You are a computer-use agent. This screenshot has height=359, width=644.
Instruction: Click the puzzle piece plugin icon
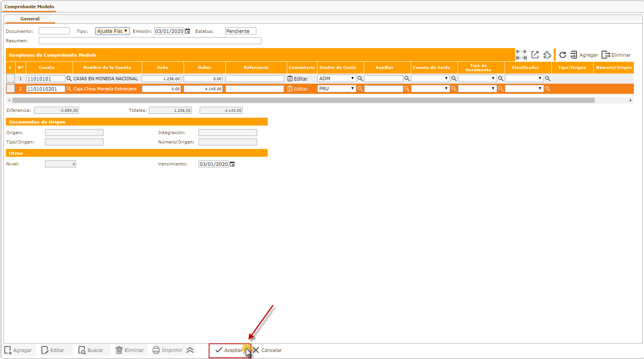547,55
